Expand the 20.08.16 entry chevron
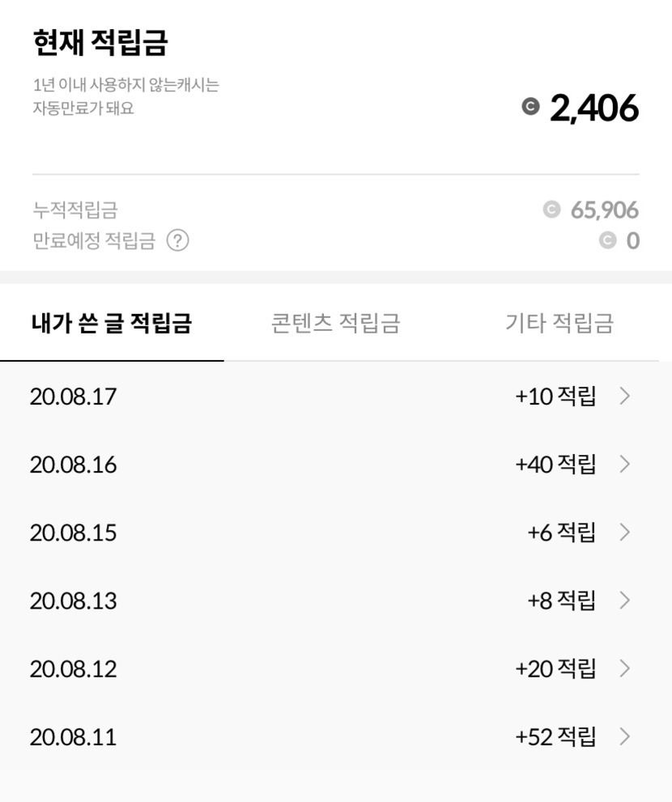 click(x=624, y=465)
